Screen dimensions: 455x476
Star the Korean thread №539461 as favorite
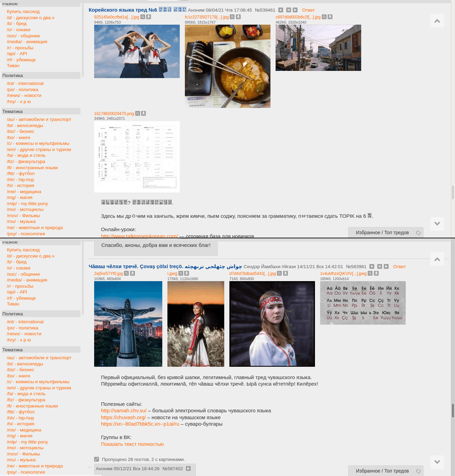(x=281, y=10)
